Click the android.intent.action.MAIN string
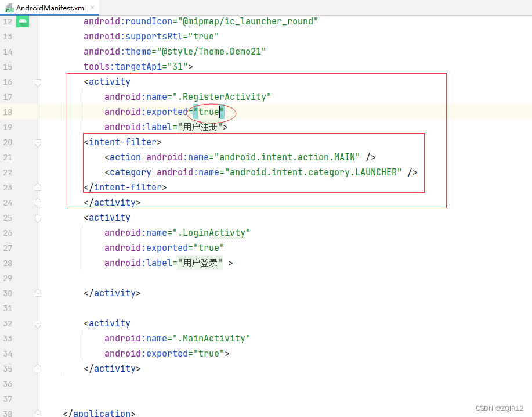 287,157
